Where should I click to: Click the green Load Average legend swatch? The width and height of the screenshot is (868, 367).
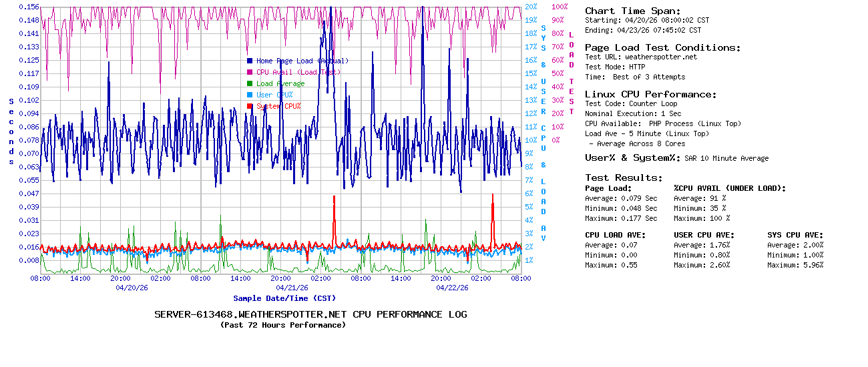(x=250, y=83)
